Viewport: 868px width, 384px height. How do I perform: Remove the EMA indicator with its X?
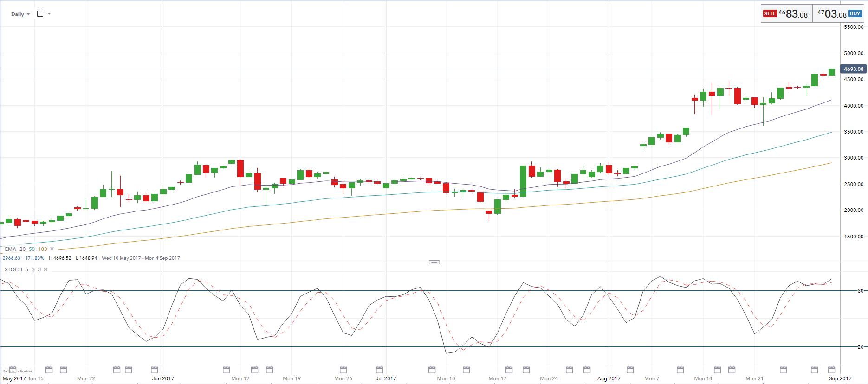click(52, 249)
